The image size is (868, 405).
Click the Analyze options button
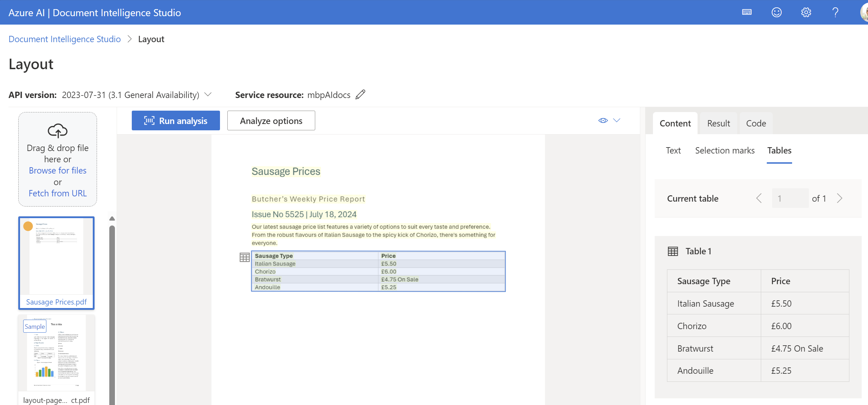point(271,120)
